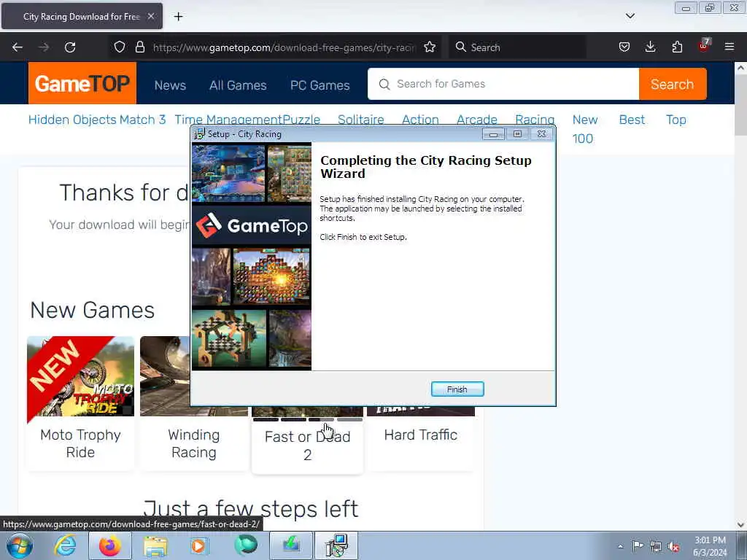
Task: Go back to the previous page in Firefox
Action: 18,47
